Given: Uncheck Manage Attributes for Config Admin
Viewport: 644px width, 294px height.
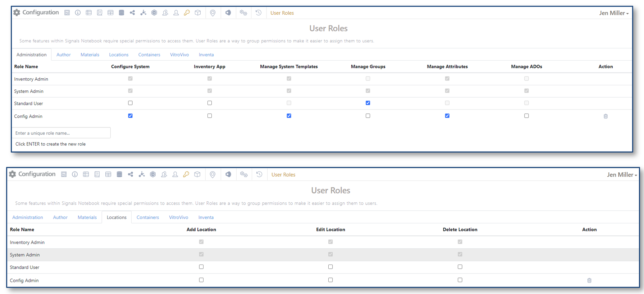Looking at the screenshot, I should pos(447,116).
